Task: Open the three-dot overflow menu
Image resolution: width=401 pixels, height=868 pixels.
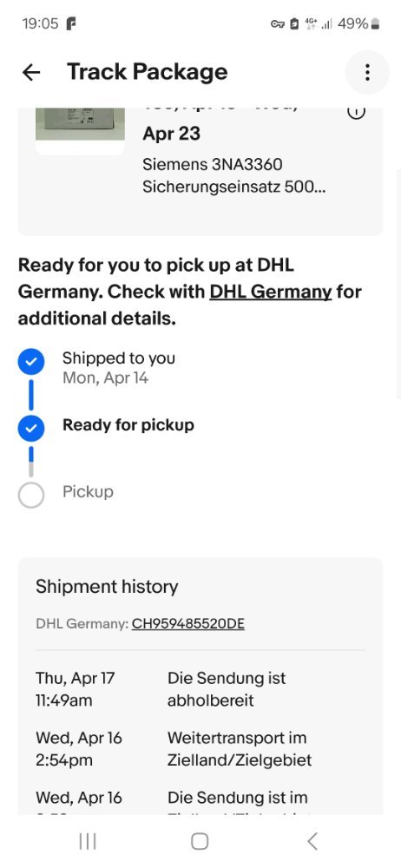Action: point(367,73)
